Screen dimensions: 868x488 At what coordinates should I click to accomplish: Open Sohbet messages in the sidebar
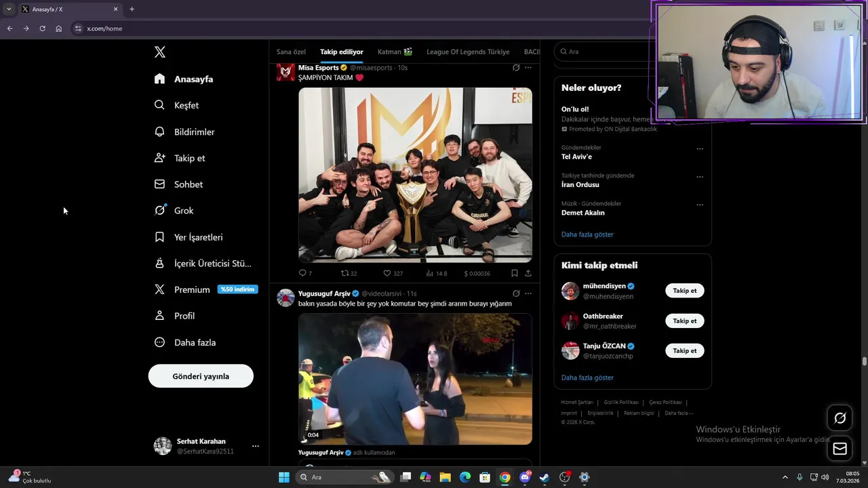(178, 184)
